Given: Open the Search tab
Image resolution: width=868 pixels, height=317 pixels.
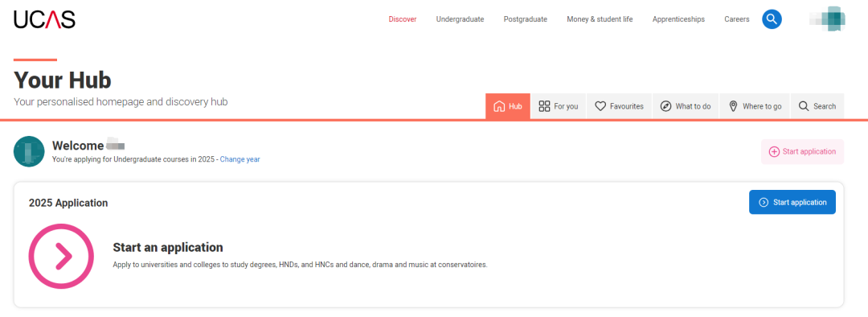Looking at the screenshot, I should click(x=817, y=106).
